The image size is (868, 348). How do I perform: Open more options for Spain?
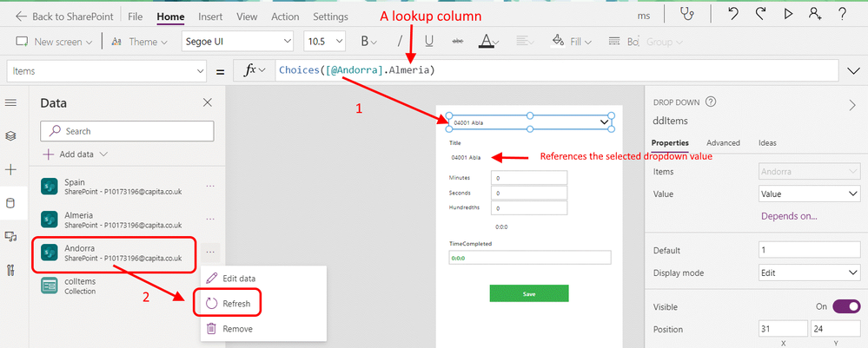[x=210, y=187]
